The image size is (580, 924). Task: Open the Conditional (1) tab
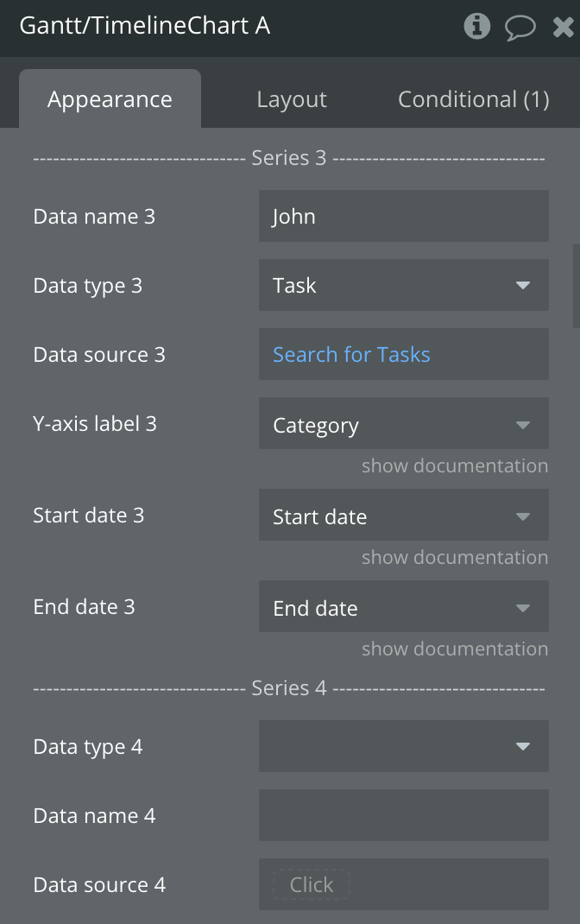point(473,99)
